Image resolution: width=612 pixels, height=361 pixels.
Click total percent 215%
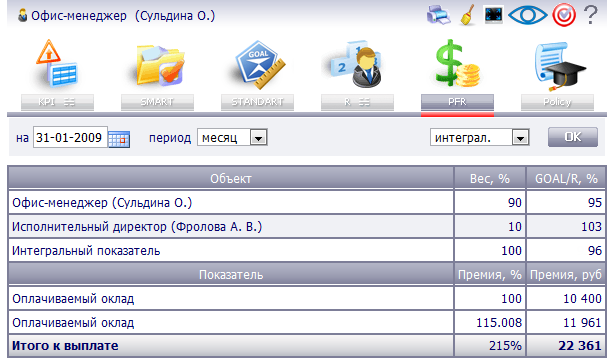pos(505,346)
